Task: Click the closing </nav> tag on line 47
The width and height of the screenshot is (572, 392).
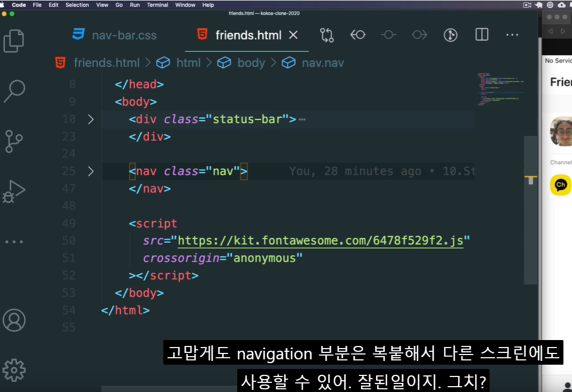Action: coord(149,189)
